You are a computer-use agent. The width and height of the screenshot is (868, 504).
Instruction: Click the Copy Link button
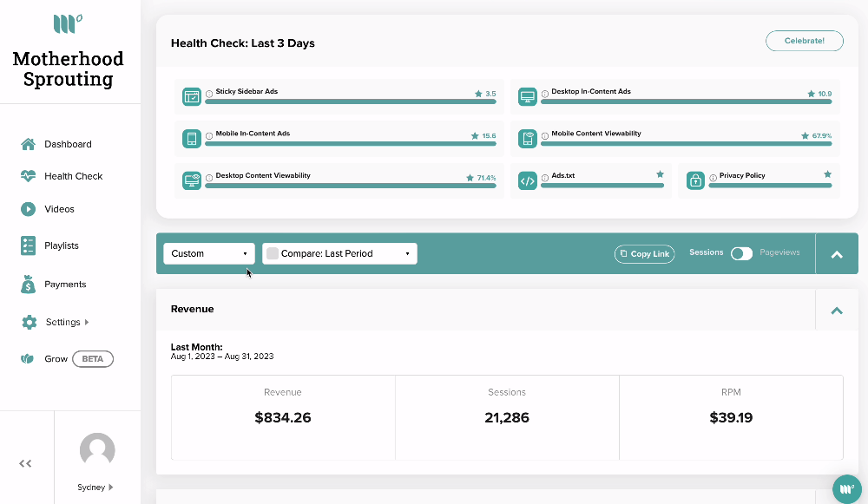click(644, 254)
